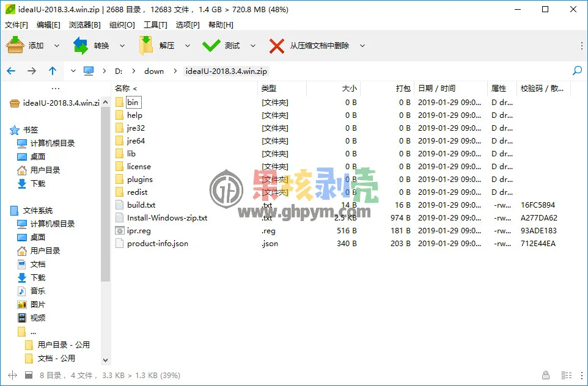Open search with the magnifier icon

(578, 70)
